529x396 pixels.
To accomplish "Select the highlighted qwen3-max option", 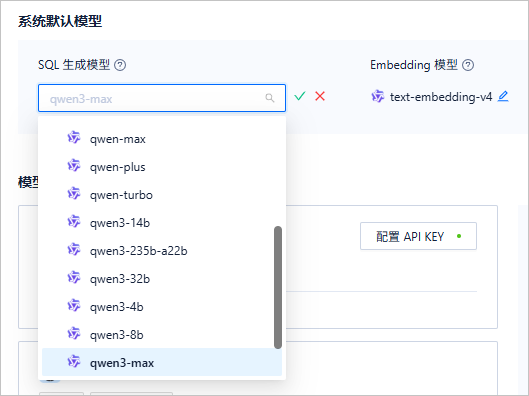I will [162, 362].
